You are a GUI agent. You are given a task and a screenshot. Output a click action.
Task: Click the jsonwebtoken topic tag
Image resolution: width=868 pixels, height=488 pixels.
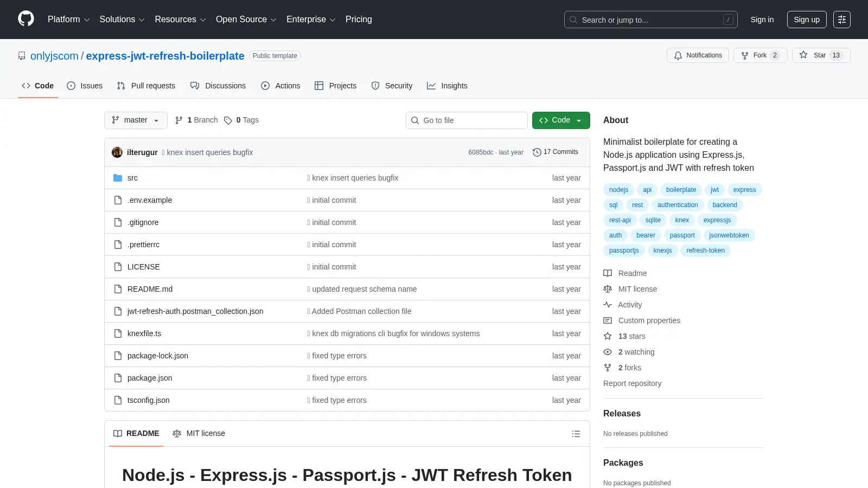pyautogui.click(x=729, y=235)
